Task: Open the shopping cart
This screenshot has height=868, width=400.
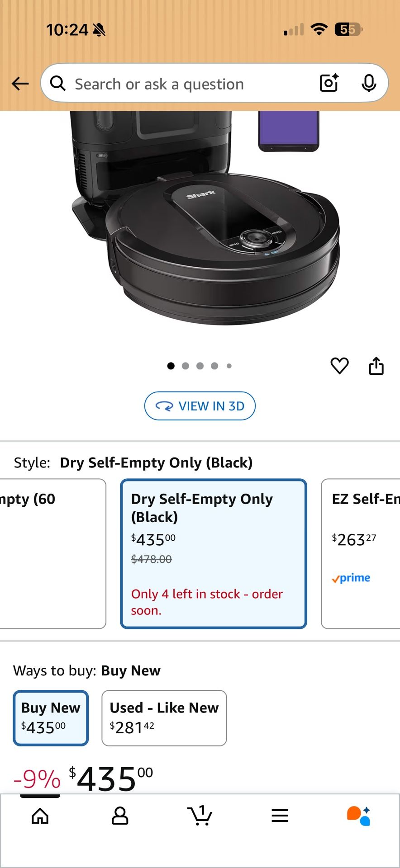Action: click(200, 816)
